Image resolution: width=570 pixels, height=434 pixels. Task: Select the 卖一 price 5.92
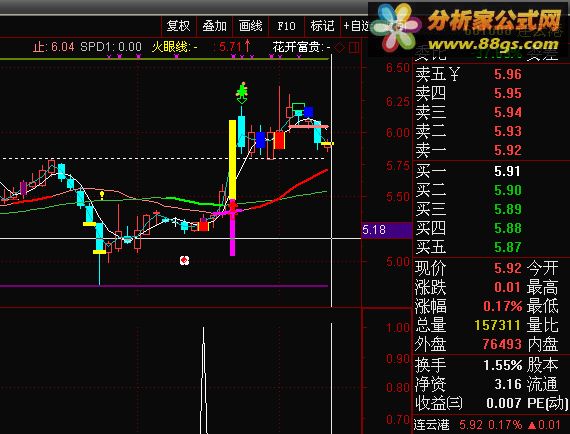[507, 150]
